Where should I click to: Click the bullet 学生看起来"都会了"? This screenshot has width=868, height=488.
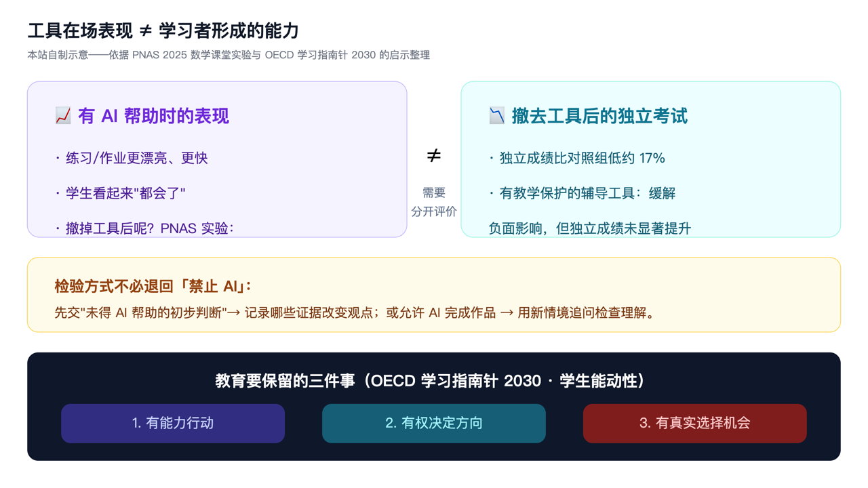click(120, 193)
